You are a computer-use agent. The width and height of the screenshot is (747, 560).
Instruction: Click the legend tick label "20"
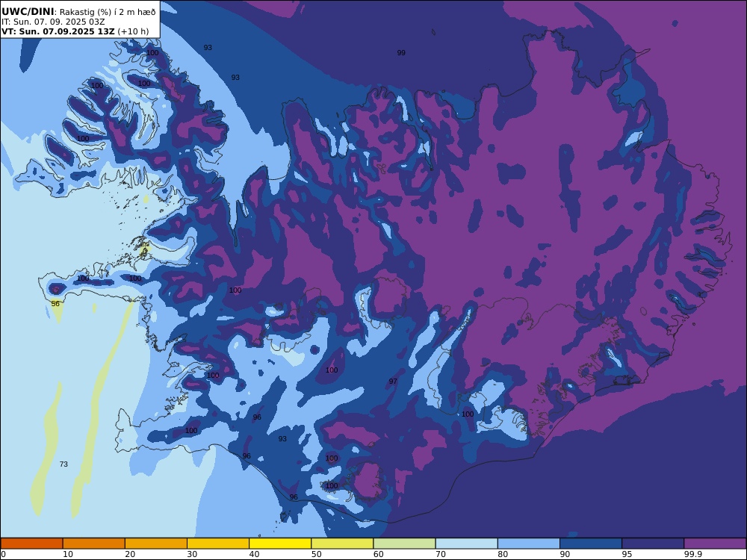click(130, 554)
